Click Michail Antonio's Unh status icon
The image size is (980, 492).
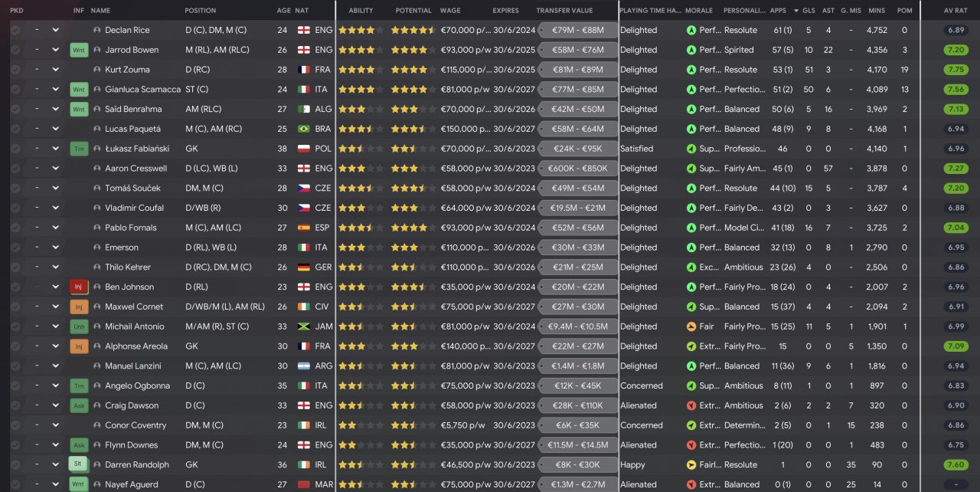(x=79, y=326)
